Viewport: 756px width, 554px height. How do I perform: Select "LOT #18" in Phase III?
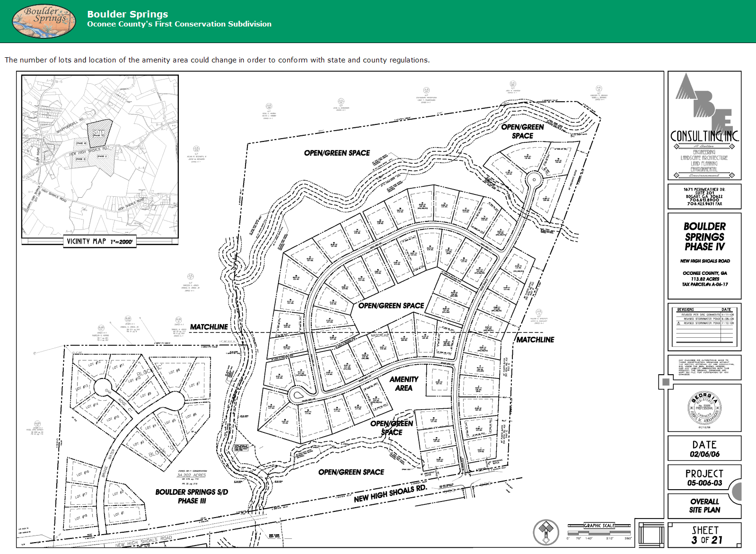(81, 518)
